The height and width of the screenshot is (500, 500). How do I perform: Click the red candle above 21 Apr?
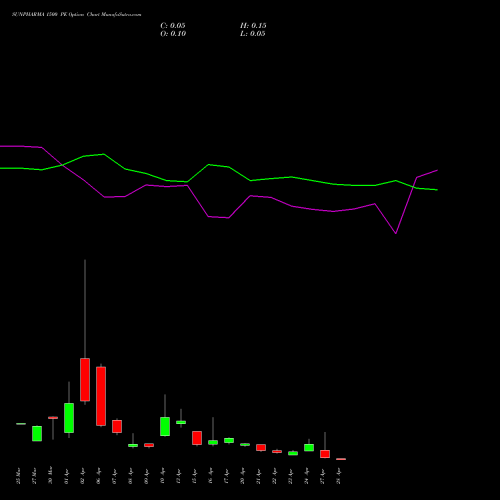click(261, 447)
